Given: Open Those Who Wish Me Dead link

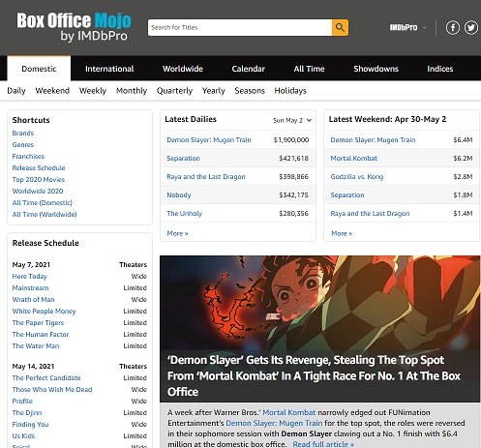Looking at the screenshot, I should coord(52,389).
